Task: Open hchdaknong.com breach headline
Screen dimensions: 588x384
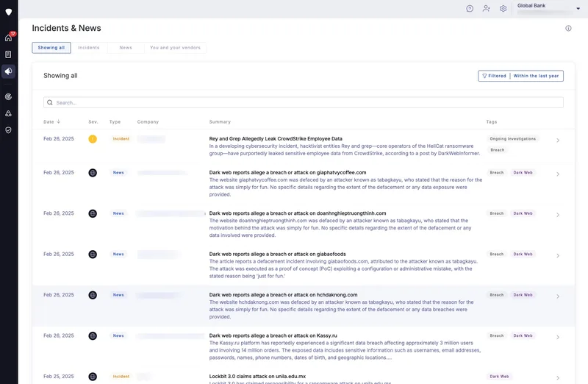Action: [x=283, y=295]
